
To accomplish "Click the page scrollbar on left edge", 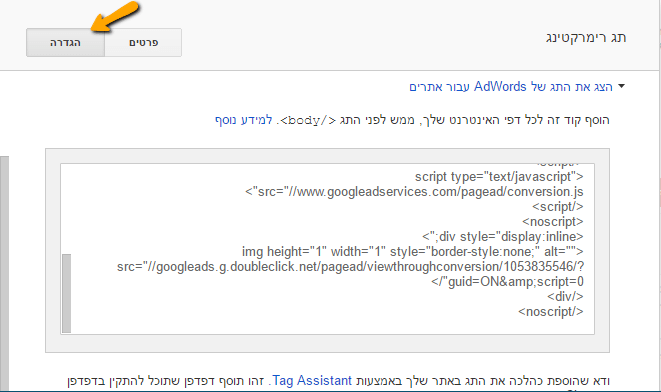I will 4,273.
